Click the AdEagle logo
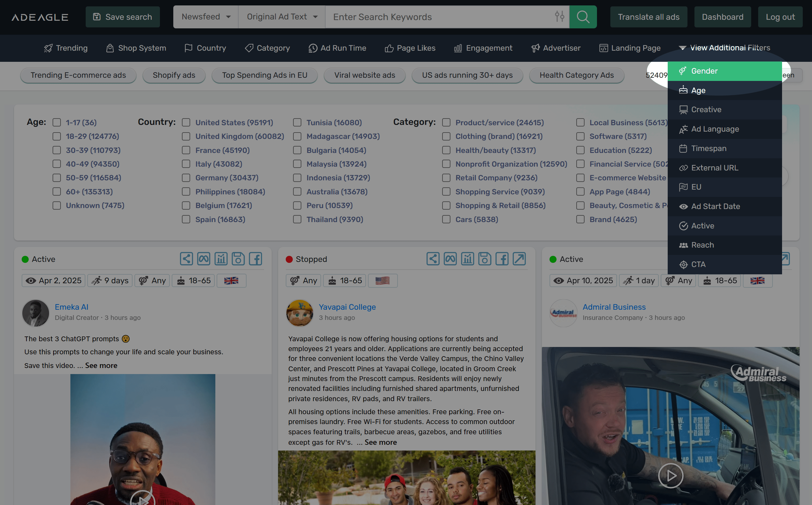This screenshot has height=505, width=812. pyautogui.click(x=40, y=17)
